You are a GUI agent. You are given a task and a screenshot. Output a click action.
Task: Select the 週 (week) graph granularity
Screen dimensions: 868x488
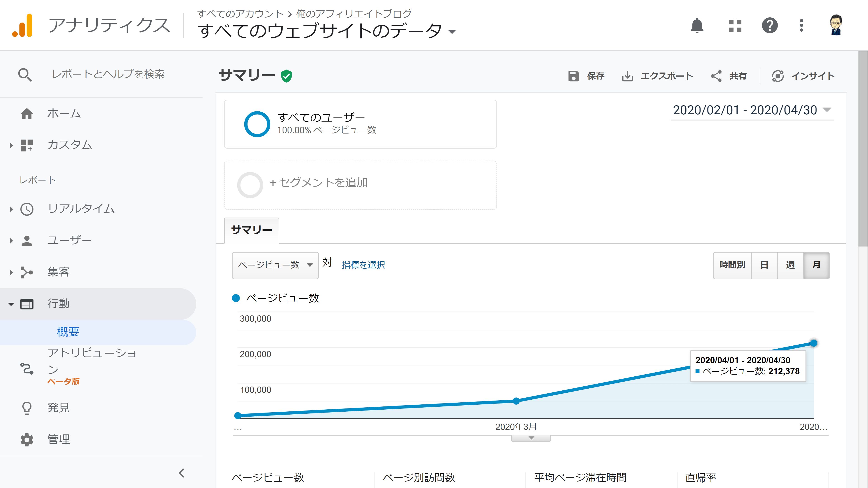tap(790, 265)
